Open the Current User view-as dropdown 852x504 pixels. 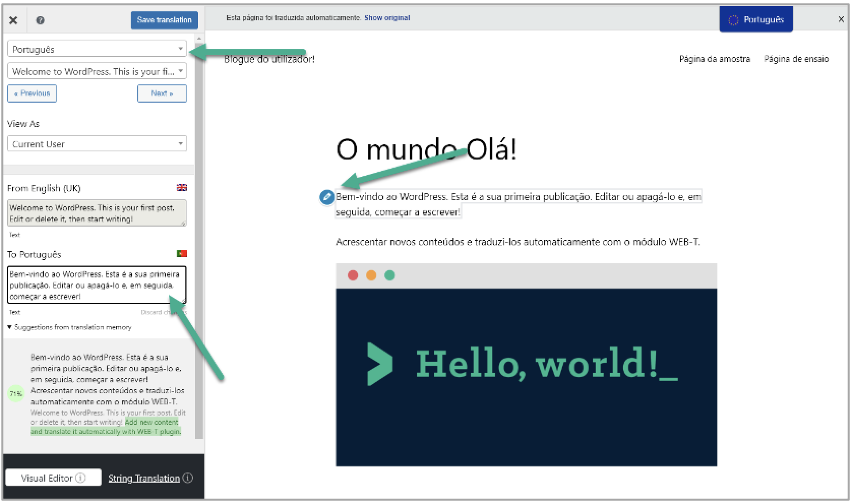coord(97,144)
